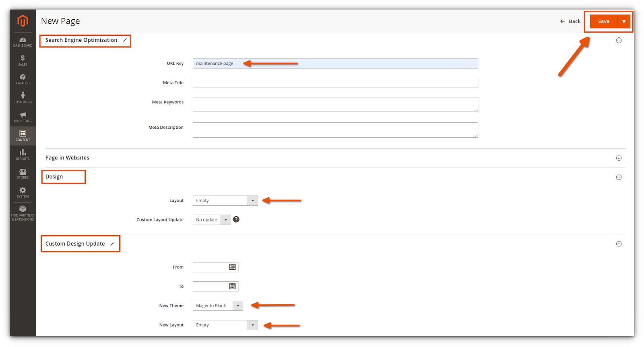Click the URL Key input field
Screen dimensions: 644x347
[335, 64]
